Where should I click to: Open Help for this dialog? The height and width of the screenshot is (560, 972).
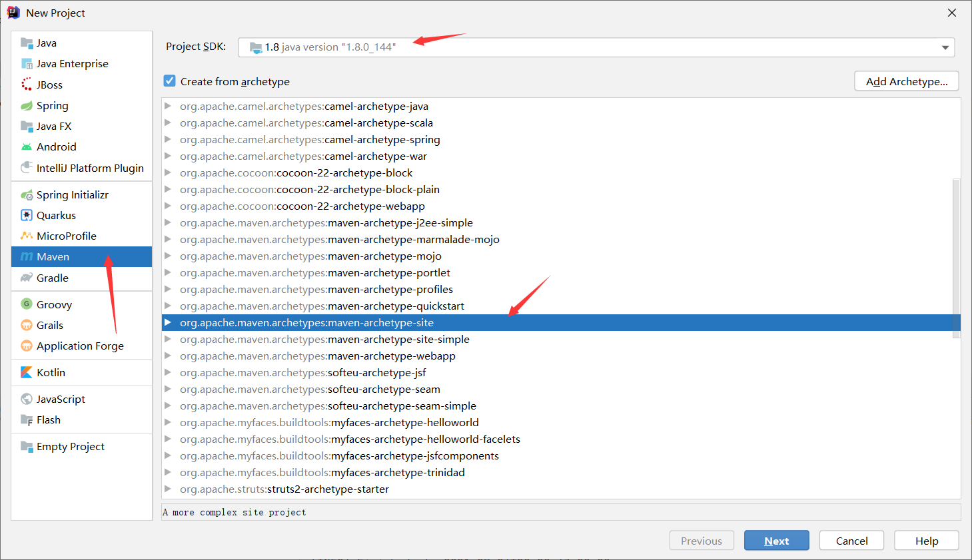click(927, 541)
